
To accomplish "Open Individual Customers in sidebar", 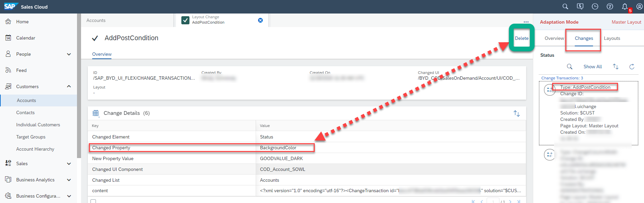I will pyautogui.click(x=38, y=125).
